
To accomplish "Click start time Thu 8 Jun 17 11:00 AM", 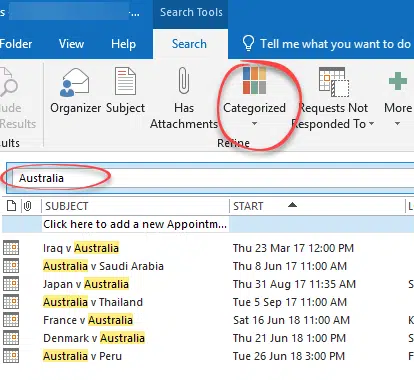I will point(290,266).
